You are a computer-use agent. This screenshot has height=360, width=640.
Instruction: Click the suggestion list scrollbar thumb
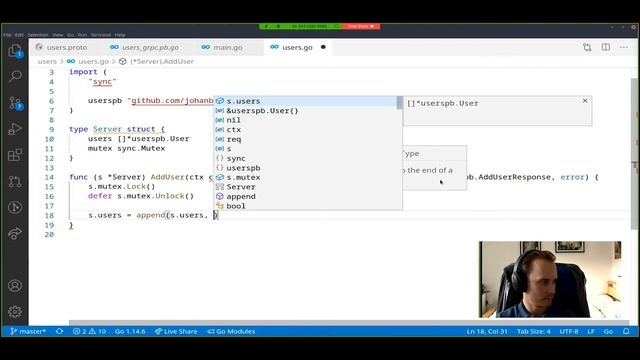400,103
